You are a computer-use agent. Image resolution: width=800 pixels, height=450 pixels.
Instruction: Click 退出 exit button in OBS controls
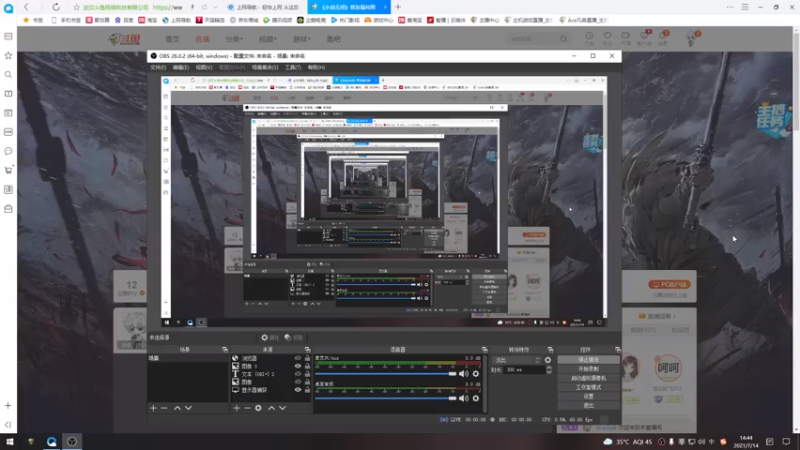588,406
